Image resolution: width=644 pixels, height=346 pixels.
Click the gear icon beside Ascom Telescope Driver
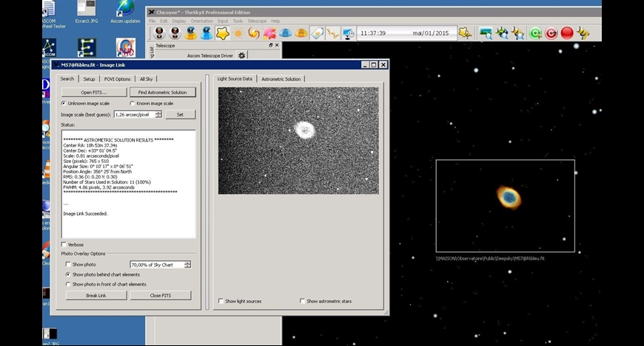coord(241,56)
